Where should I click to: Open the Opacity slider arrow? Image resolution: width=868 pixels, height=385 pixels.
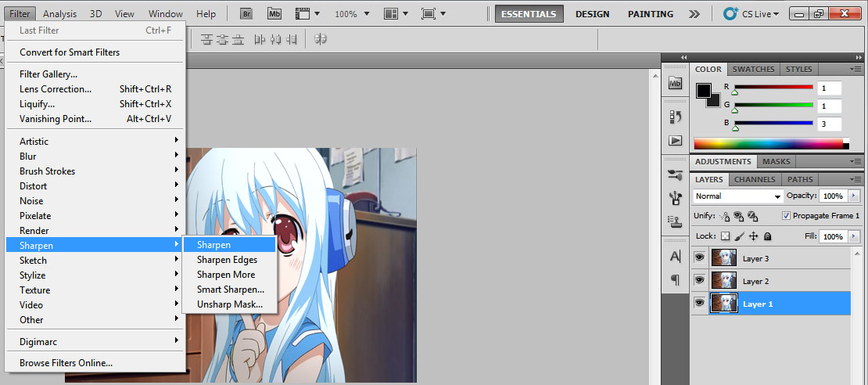[854, 196]
